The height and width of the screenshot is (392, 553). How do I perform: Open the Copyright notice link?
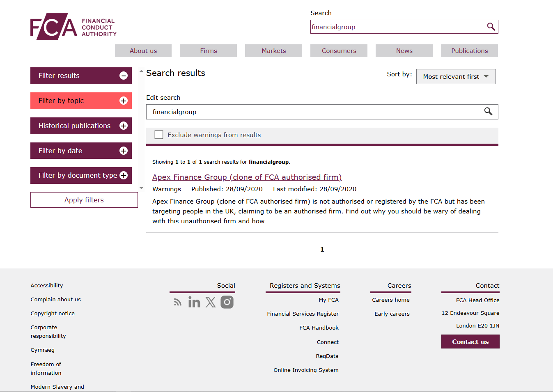[53, 313]
